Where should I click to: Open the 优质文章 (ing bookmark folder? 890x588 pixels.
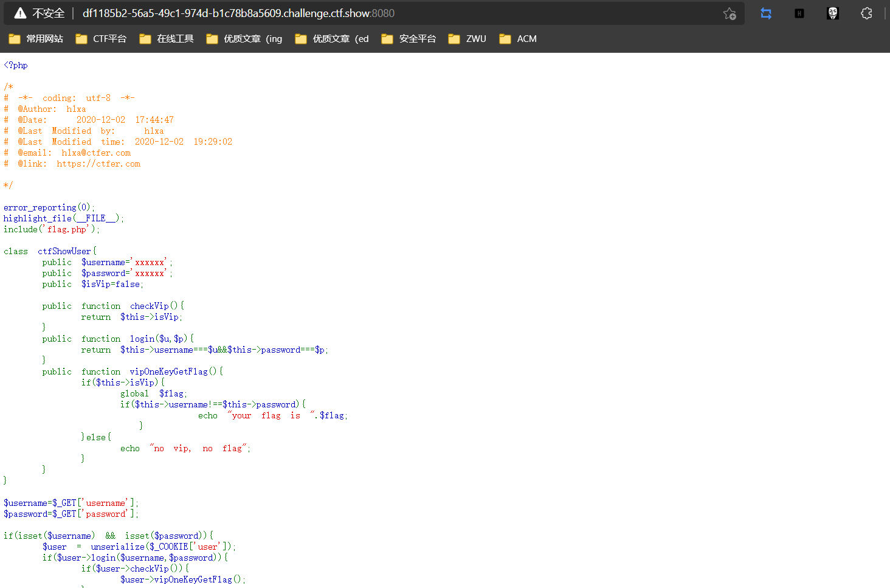(244, 39)
